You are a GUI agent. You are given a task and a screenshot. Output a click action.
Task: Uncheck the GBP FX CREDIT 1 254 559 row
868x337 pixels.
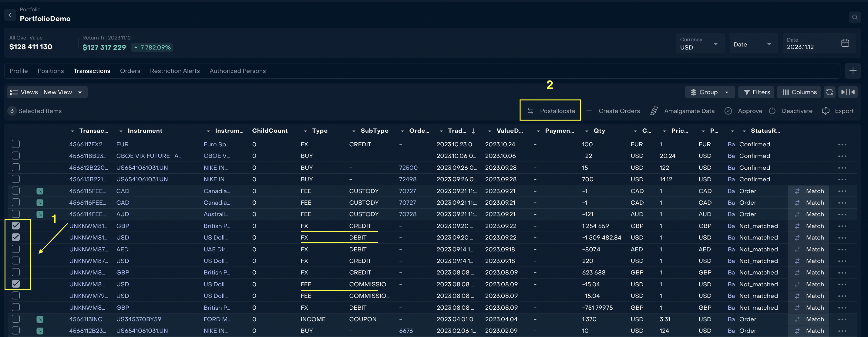16,225
